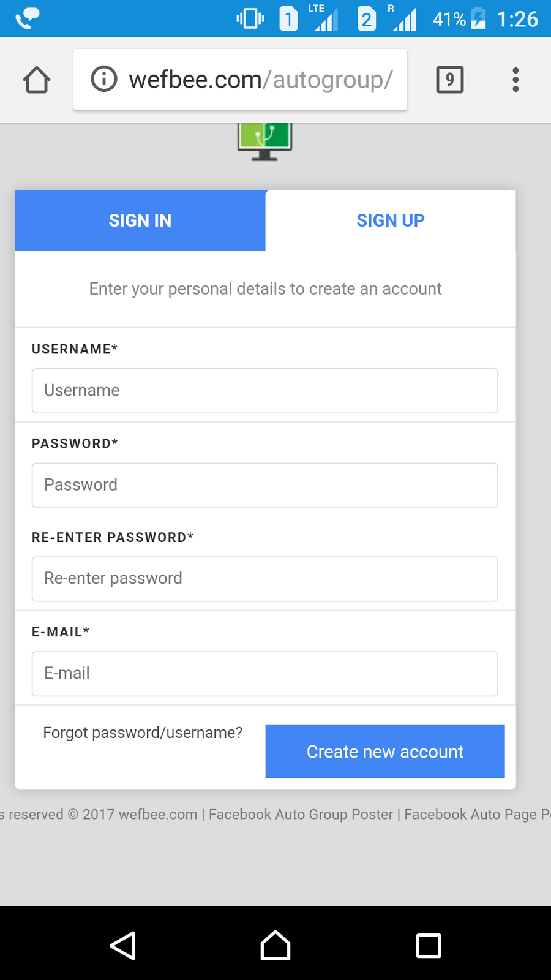551x980 pixels.
Task: Select the SIGN UP tab
Action: [391, 221]
